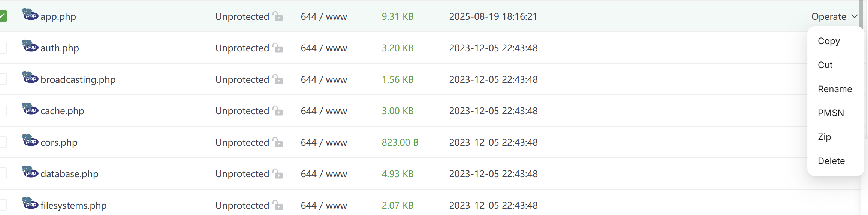Choose Copy from the Operate menu
This screenshot has height=215, width=868.
tap(829, 41)
